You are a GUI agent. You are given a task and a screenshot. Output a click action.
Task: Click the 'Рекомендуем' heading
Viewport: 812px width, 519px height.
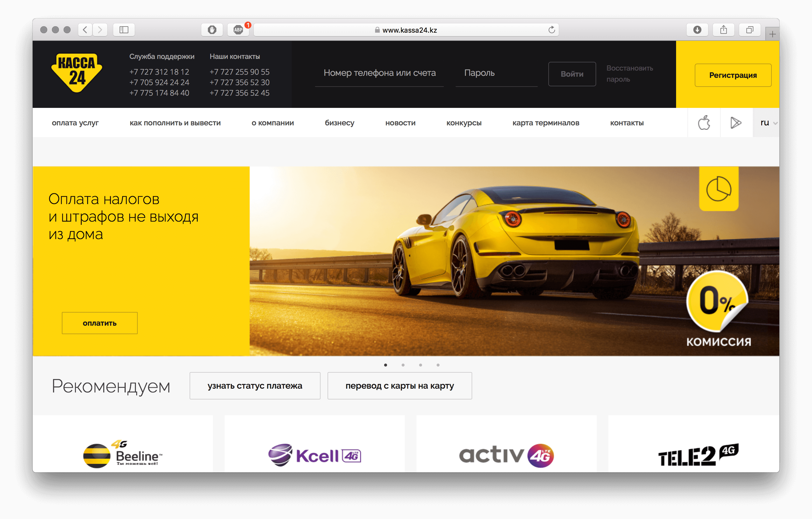coord(111,387)
